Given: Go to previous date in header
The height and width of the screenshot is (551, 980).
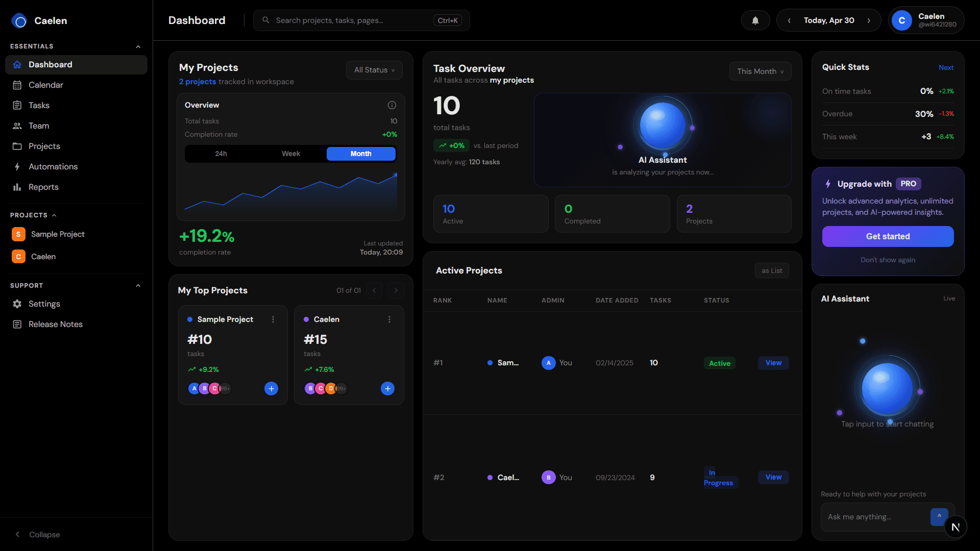Looking at the screenshot, I should click(x=789, y=20).
